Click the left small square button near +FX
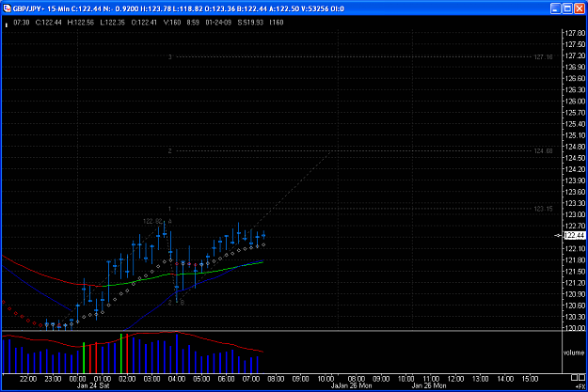Viewport: 588px width, 392px height. [574, 378]
